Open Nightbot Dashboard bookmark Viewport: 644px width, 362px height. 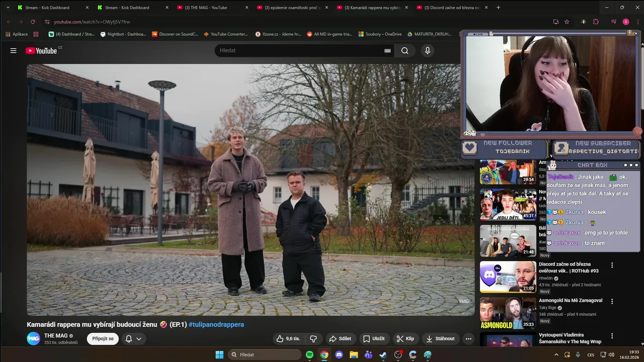(123, 34)
